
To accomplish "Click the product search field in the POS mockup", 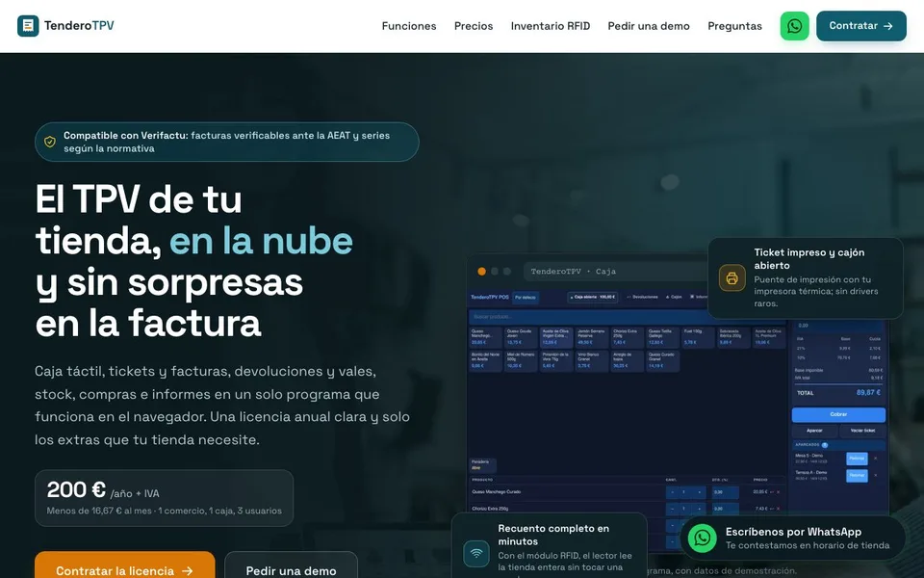I will (628, 317).
